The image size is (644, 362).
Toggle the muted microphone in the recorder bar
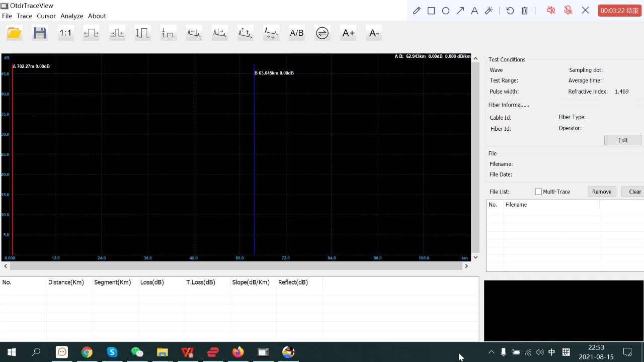pyautogui.click(x=568, y=10)
